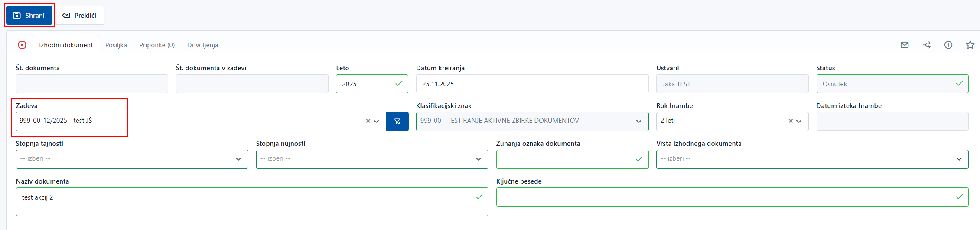The height and width of the screenshot is (230, 980).
Task: Open the info exclamation circle icon
Action: tap(948, 45)
